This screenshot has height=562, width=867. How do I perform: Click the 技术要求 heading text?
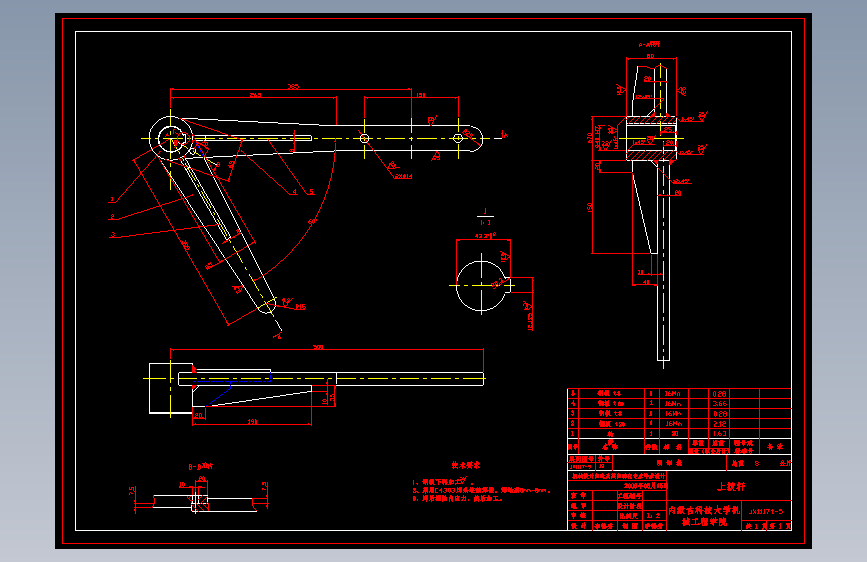pos(466,465)
